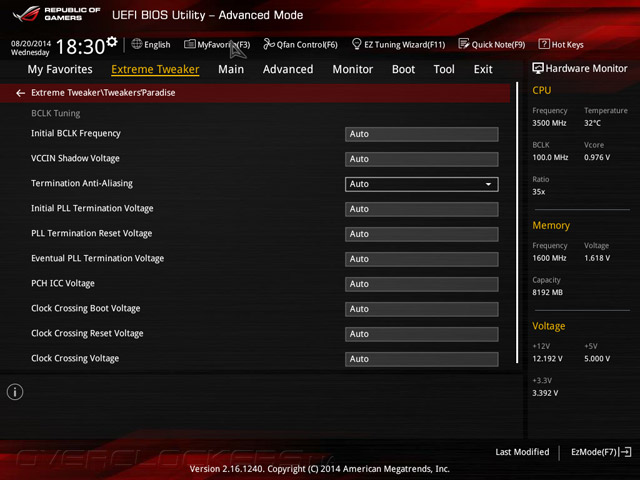Click the MyFavorite folder icon
The image size is (640, 480).
pos(189,44)
